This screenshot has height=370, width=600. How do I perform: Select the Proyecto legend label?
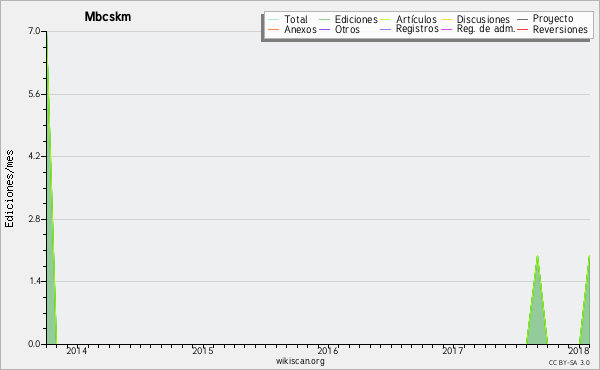(x=553, y=19)
